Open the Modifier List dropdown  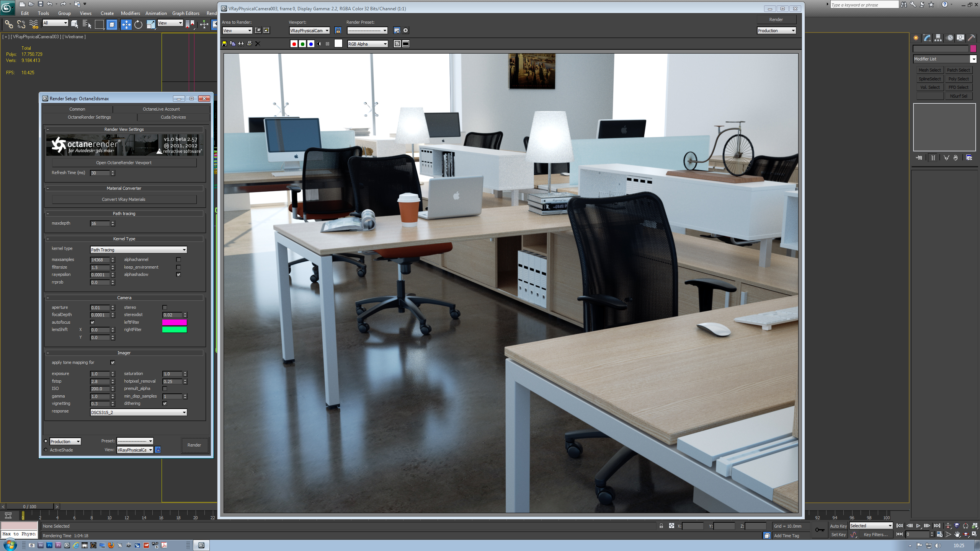(x=945, y=59)
